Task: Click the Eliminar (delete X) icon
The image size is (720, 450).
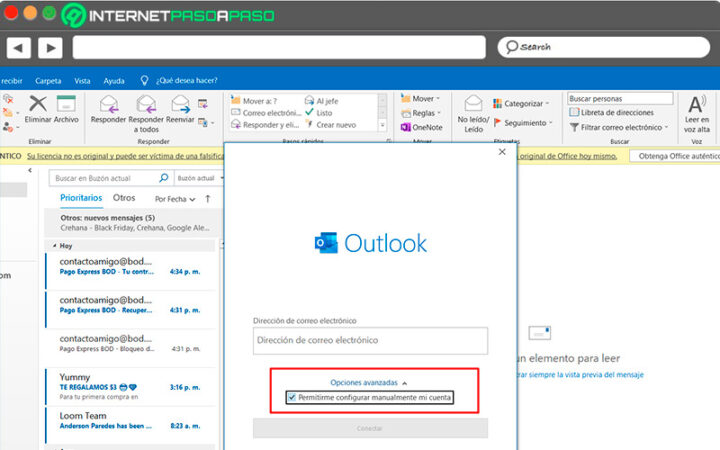Action: click(38, 103)
